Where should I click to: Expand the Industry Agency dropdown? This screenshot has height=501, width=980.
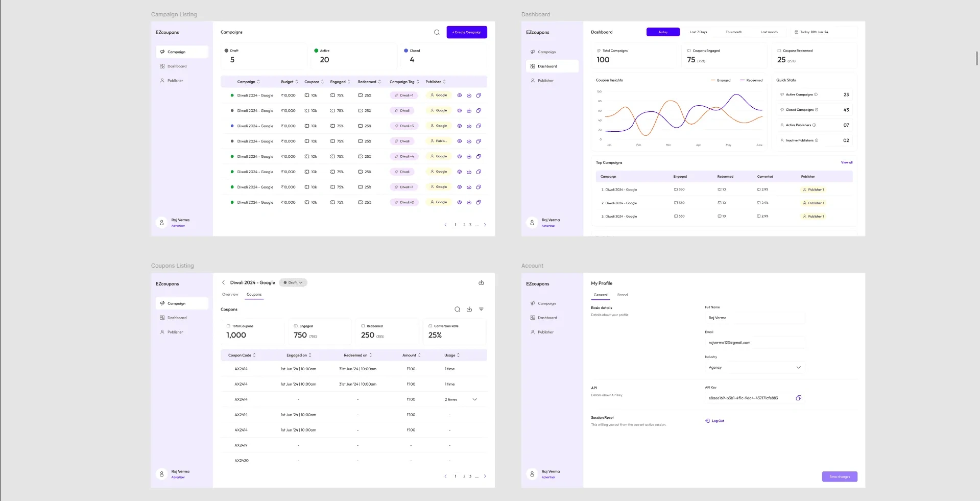[x=755, y=368]
